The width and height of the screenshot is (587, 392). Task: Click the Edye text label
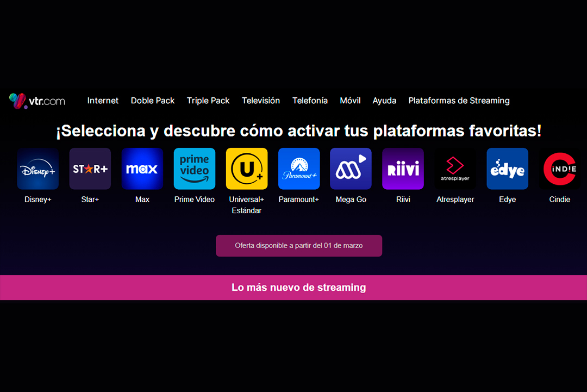point(507,200)
